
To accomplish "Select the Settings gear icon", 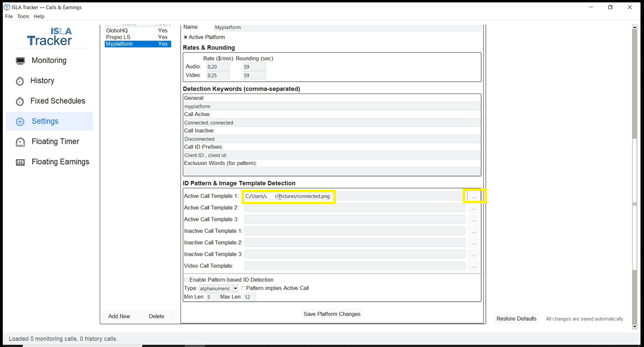I will 20,121.
